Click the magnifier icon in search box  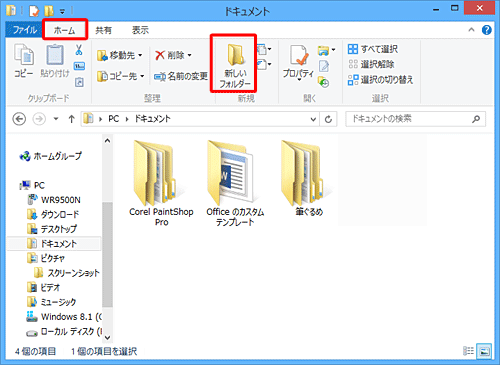476,119
